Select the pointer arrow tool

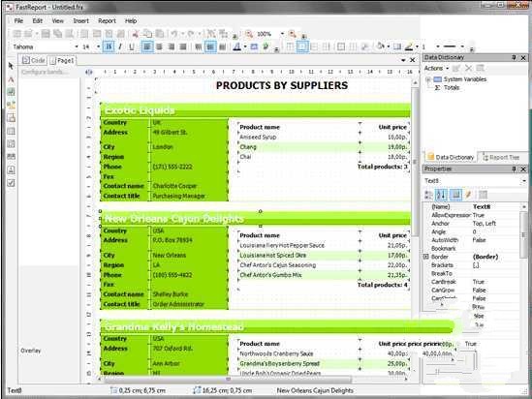click(11, 66)
